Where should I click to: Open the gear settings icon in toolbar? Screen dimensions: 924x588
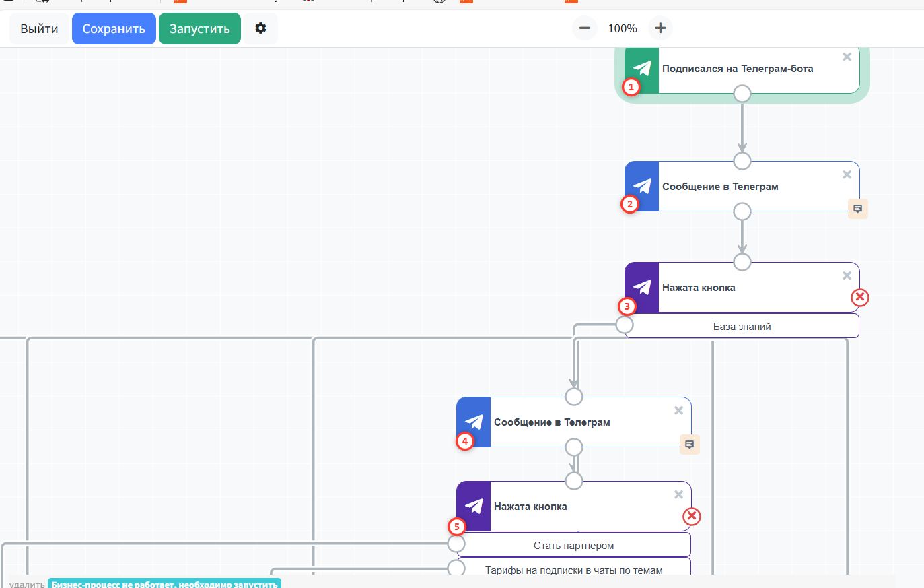coord(260,28)
